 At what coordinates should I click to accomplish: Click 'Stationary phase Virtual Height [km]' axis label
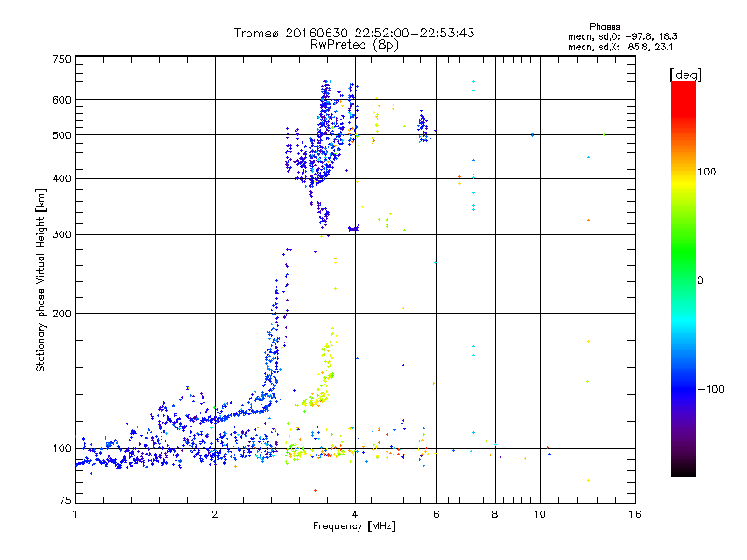[x=41, y=280]
